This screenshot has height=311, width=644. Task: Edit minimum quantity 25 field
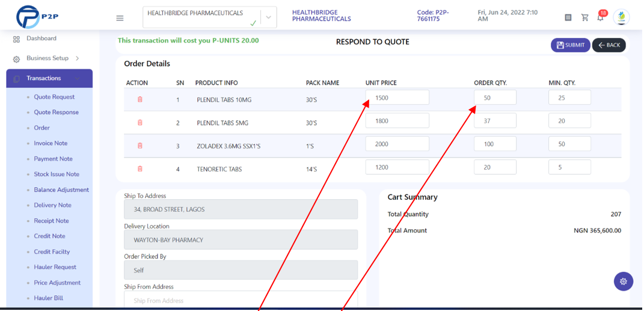point(569,97)
